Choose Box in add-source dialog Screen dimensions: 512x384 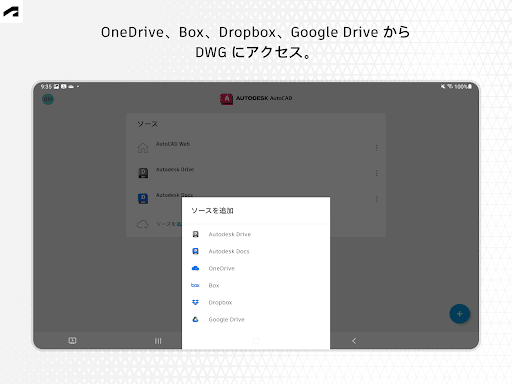pyautogui.click(x=256, y=285)
